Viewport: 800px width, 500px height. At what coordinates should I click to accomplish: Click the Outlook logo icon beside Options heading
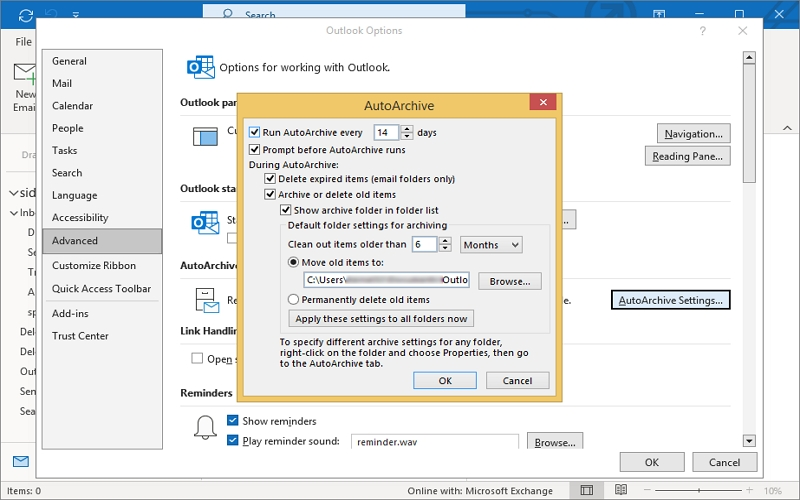click(x=201, y=67)
